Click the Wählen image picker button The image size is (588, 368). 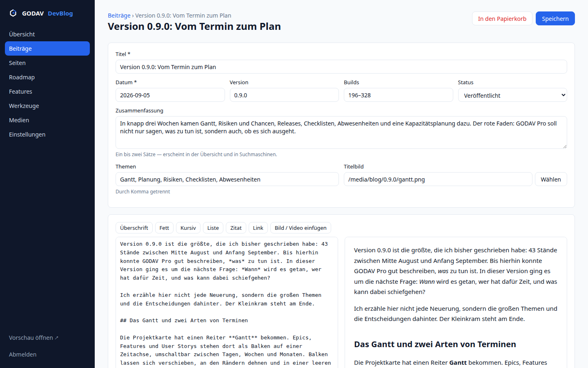click(x=551, y=179)
